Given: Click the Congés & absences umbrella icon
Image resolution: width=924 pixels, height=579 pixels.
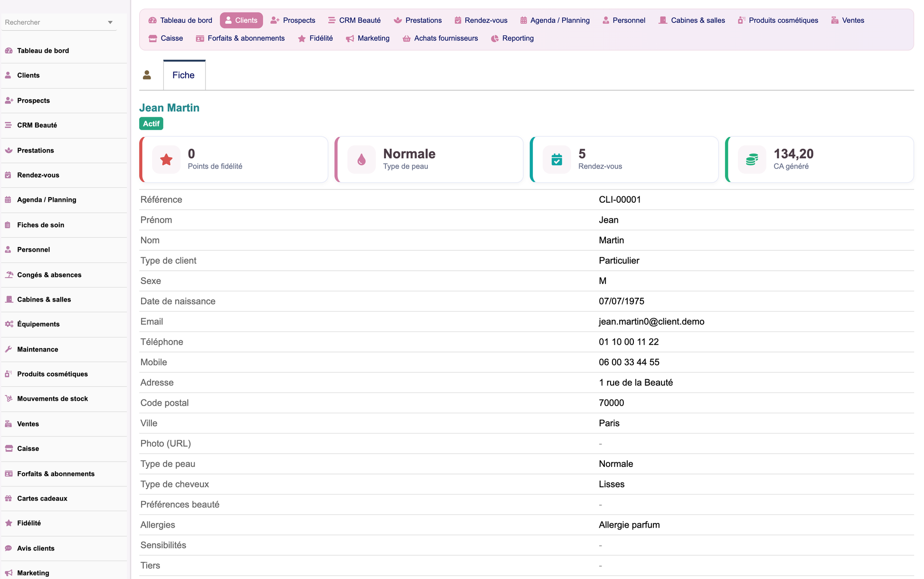Looking at the screenshot, I should 9,275.
